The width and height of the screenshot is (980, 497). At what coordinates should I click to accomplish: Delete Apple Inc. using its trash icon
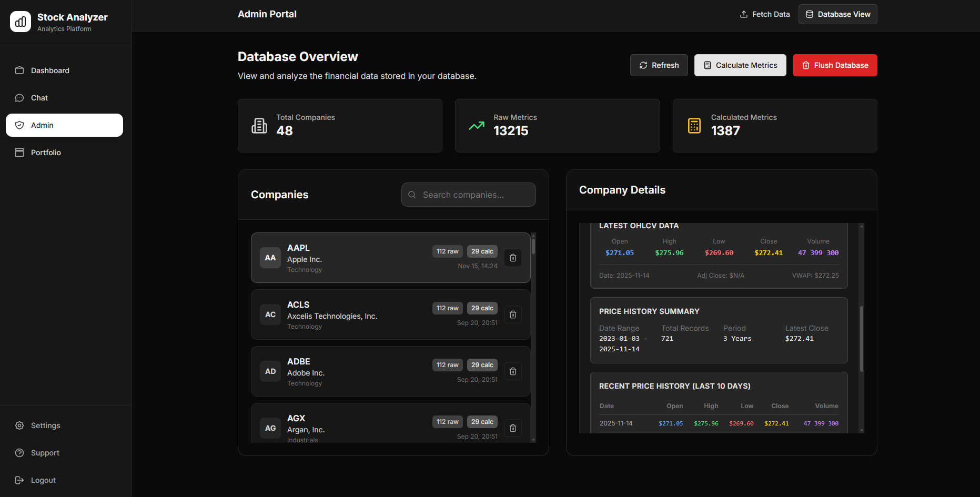click(512, 258)
